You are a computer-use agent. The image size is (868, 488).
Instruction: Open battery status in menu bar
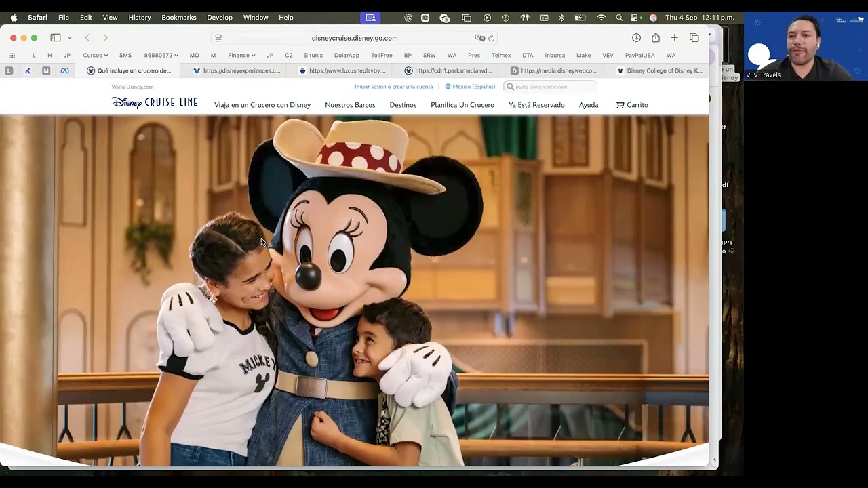(x=580, y=18)
